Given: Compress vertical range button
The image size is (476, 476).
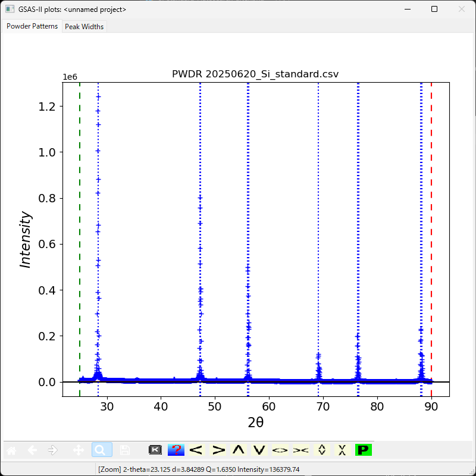Looking at the screenshot, I should pyautogui.click(x=342, y=450).
